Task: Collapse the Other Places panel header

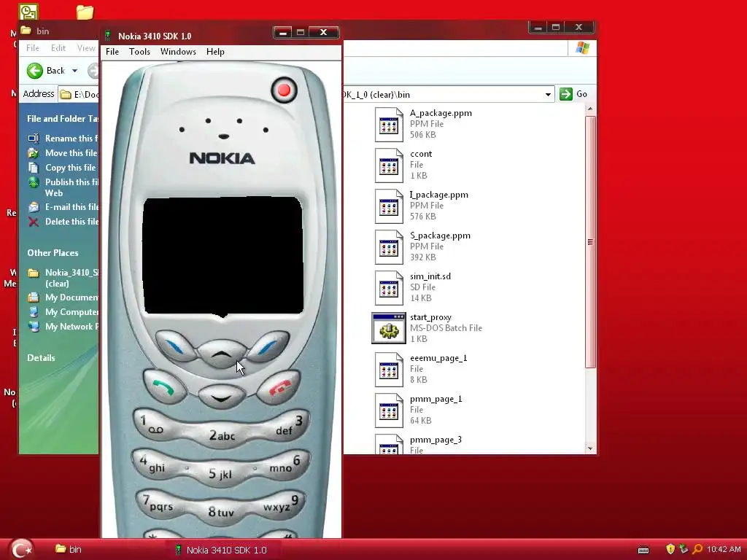Action: 53,253
